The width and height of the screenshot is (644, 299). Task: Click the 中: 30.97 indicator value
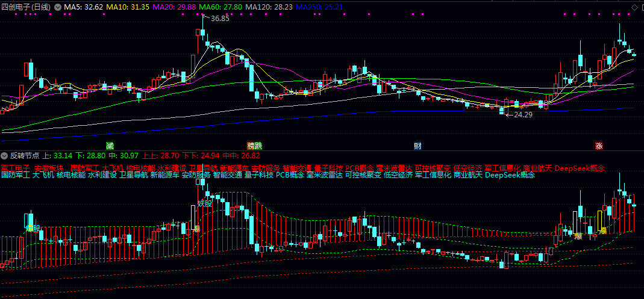[123, 155]
